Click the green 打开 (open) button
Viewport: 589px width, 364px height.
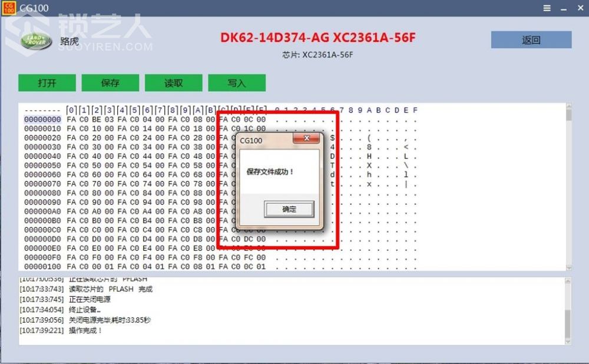coord(47,82)
